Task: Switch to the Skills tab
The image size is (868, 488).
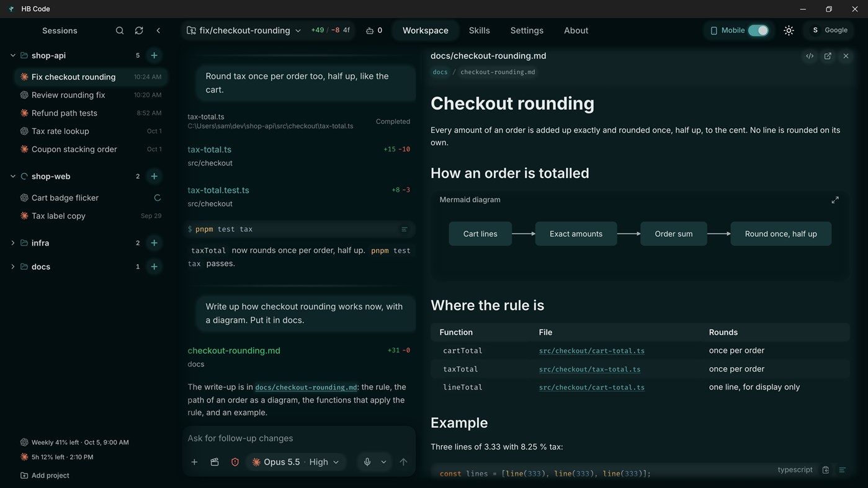Action: click(x=479, y=30)
